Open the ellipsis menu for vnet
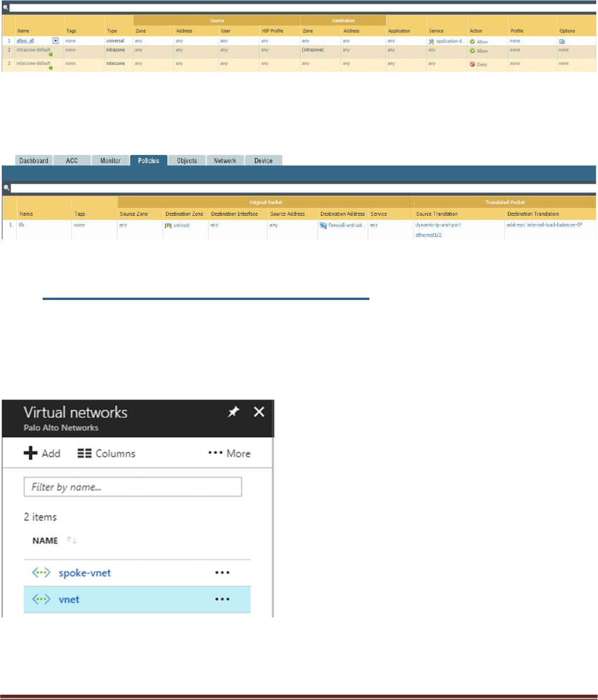The width and height of the screenshot is (598, 700). pos(222,599)
